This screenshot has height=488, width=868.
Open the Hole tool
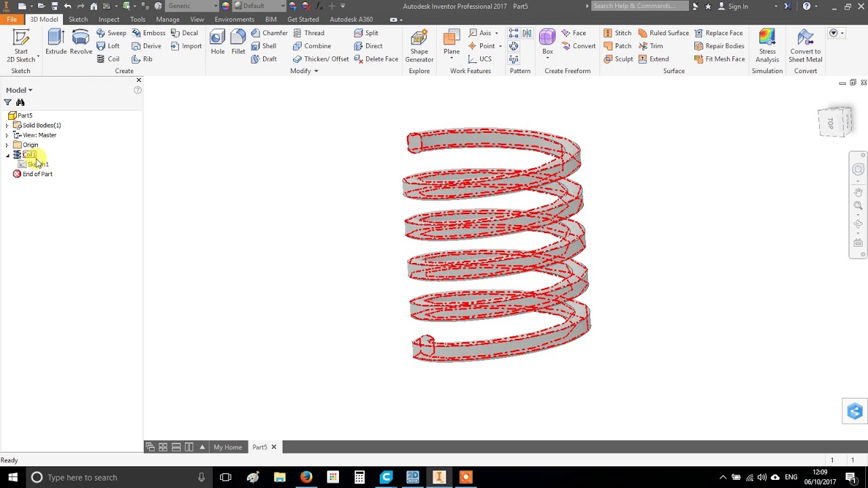pos(218,42)
